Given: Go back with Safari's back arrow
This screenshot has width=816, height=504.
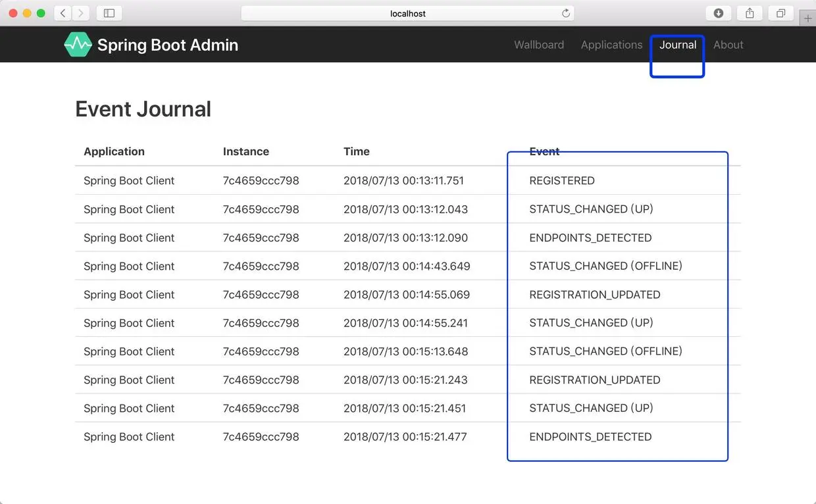Looking at the screenshot, I should pyautogui.click(x=63, y=13).
